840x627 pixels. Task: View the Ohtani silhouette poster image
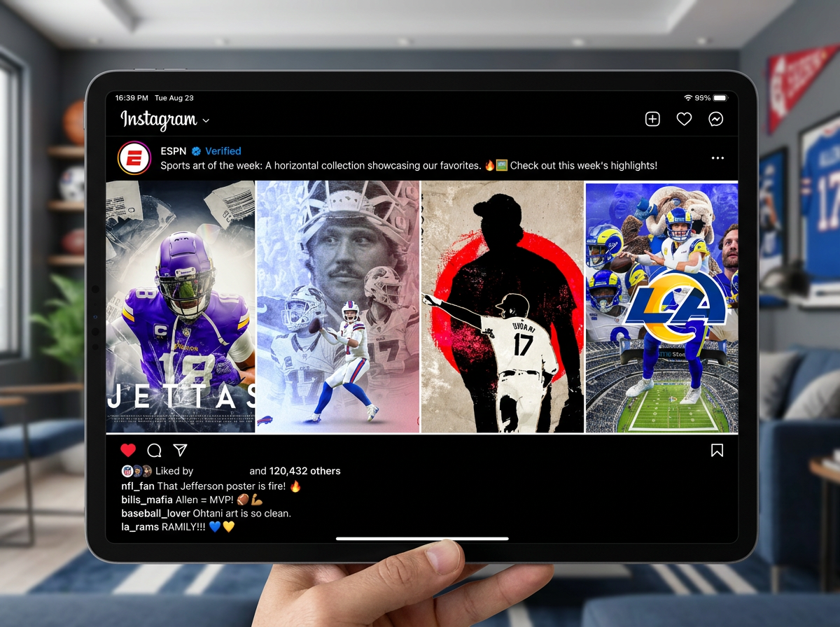(503, 307)
